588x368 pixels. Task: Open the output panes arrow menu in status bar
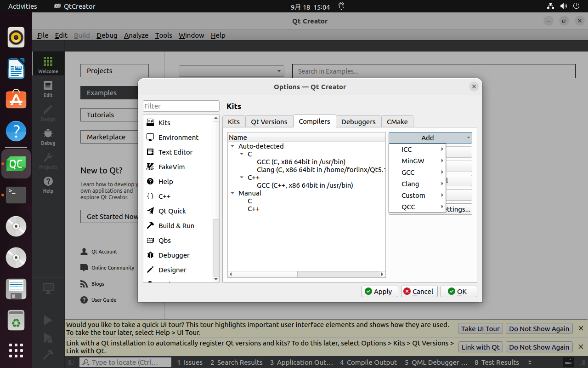[531, 362]
